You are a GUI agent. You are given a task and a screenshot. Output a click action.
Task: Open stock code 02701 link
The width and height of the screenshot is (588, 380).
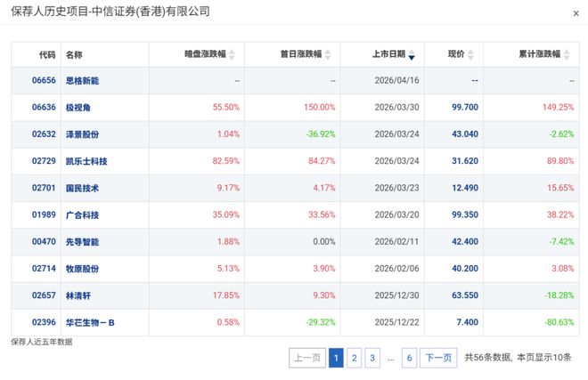[x=44, y=188]
